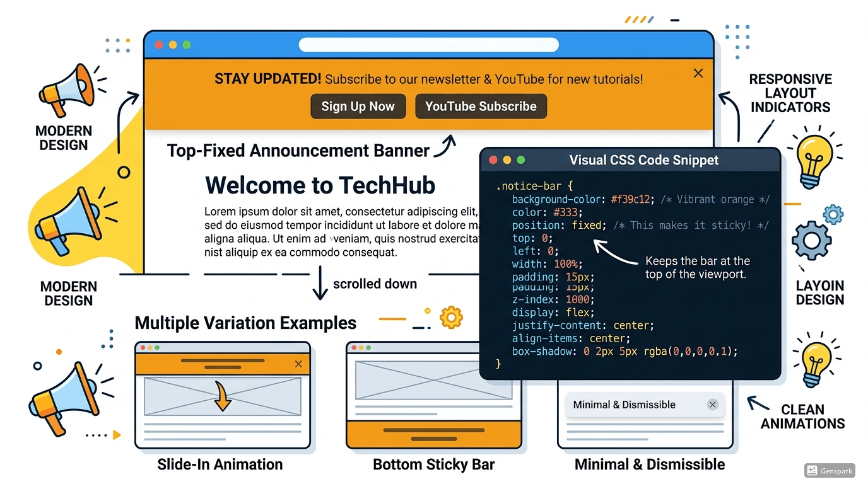Click the box-shadow code line
868x484 pixels.
[x=625, y=351]
